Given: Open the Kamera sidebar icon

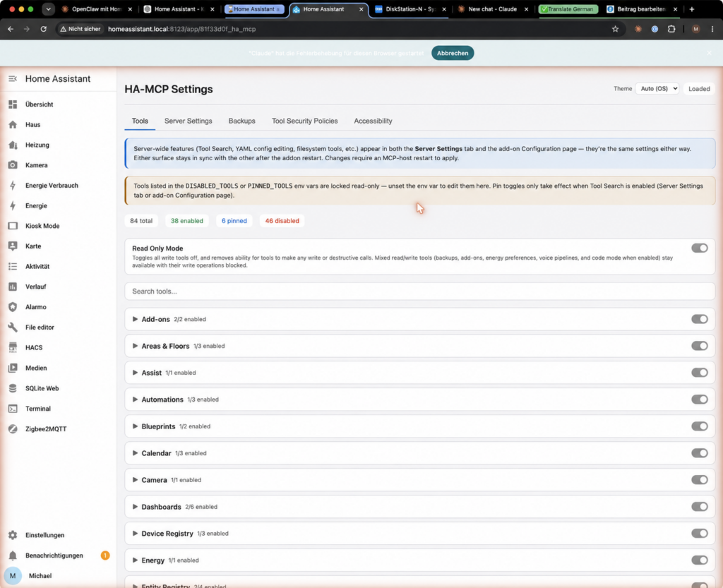Looking at the screenshot, I should pyautogui.click(x=13, y=165).
